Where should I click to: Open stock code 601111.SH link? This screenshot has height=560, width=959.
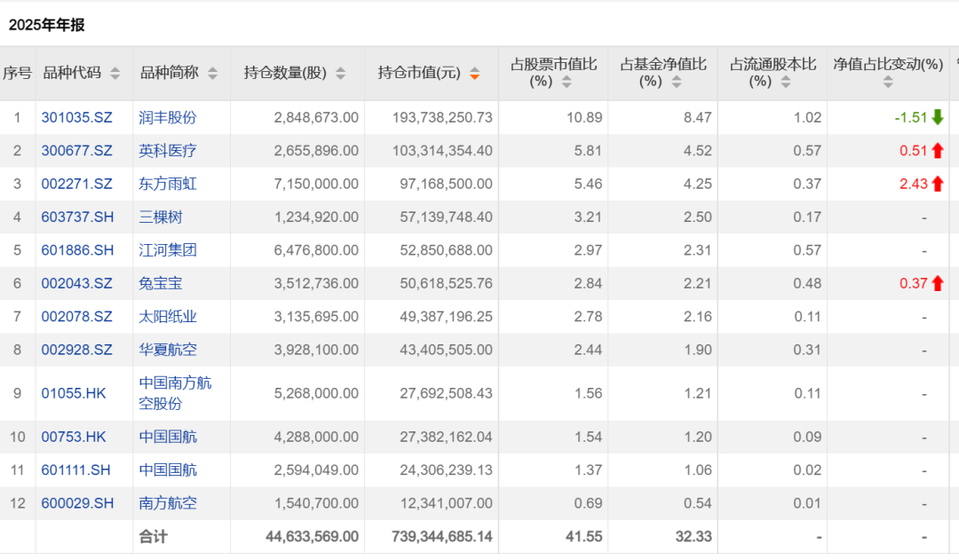click(78, 470)
